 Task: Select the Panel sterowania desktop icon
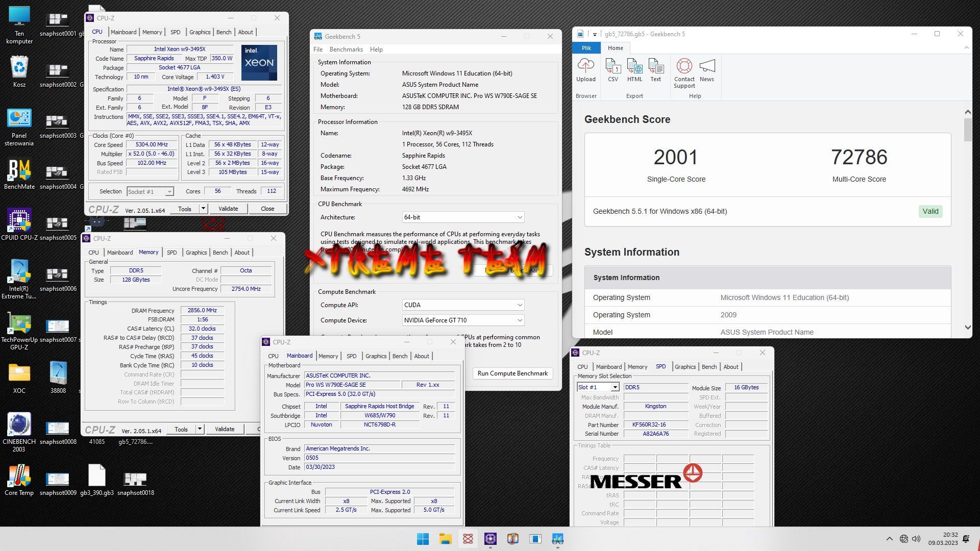tap(19, 128)
